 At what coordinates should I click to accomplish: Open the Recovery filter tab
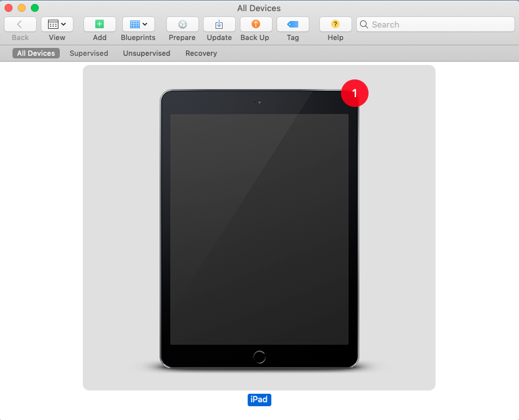(201, 53)
